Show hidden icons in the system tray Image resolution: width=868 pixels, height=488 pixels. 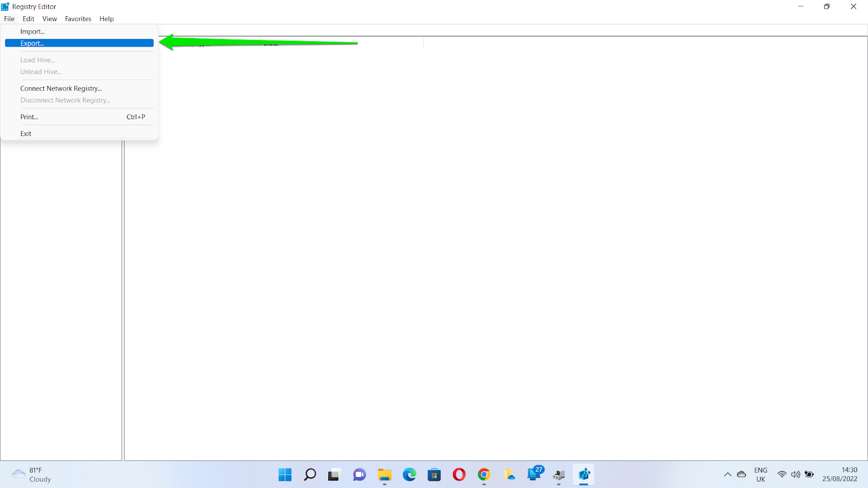tap(727, 475)
